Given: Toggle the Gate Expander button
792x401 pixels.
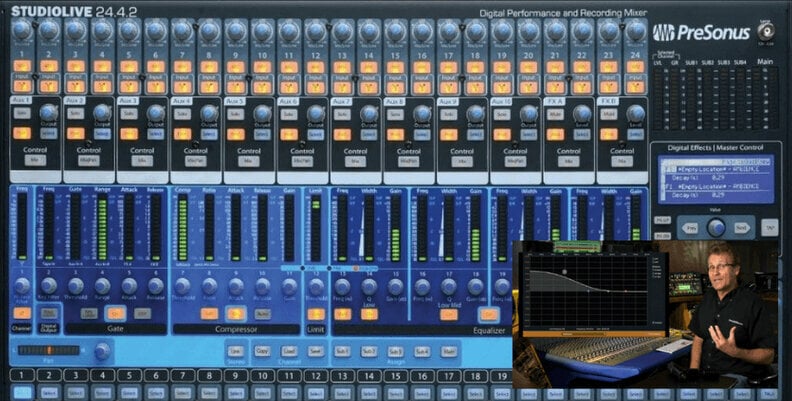Looking at the screenshot, I should coord(142,314).
